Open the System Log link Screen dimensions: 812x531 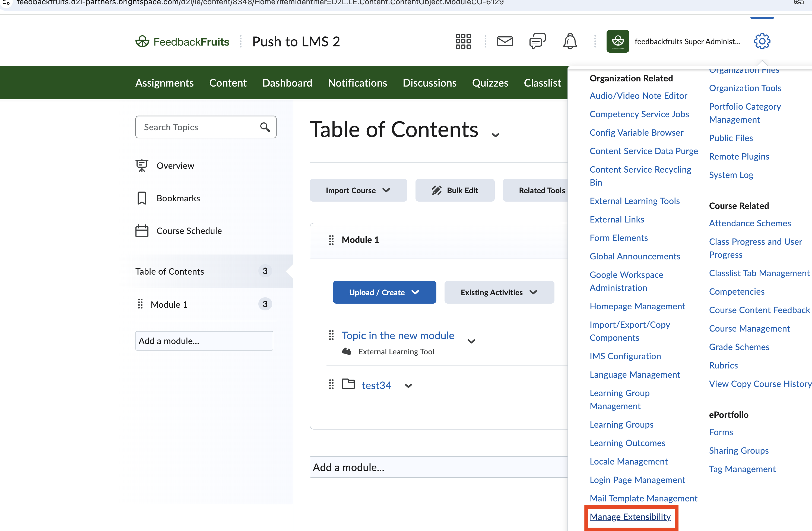pyautogui.click(x=731, y=175)
